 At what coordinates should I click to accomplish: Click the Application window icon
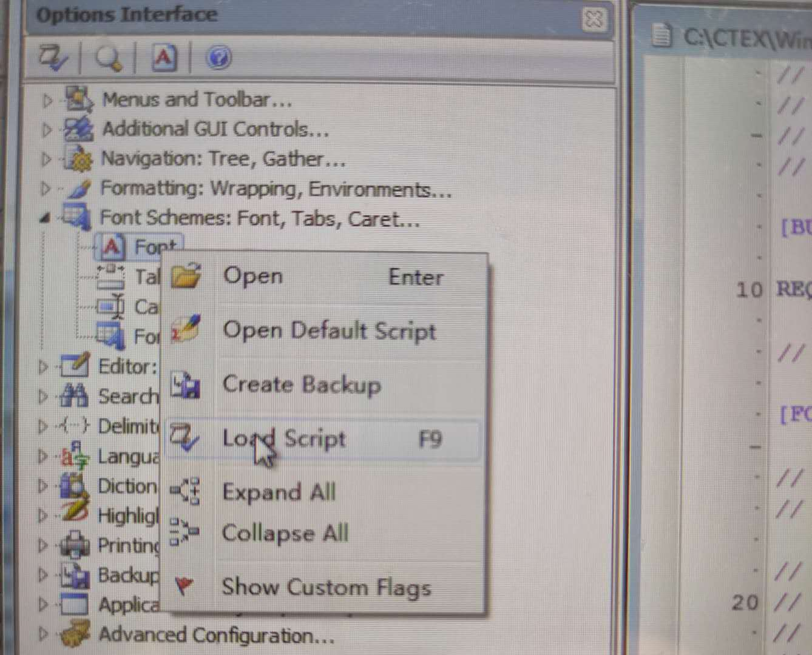click(x=75, y=605)
